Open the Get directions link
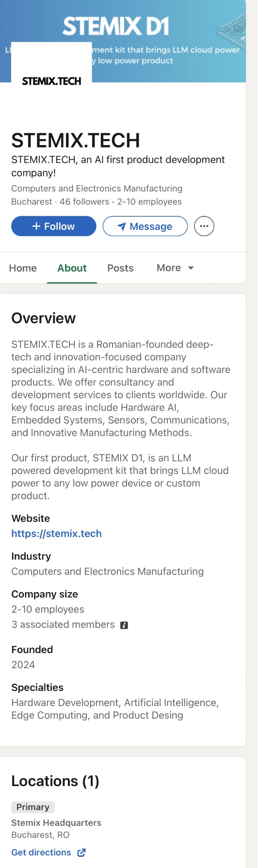The height and width of the screenshot is (868, 258). click(41, 852)
